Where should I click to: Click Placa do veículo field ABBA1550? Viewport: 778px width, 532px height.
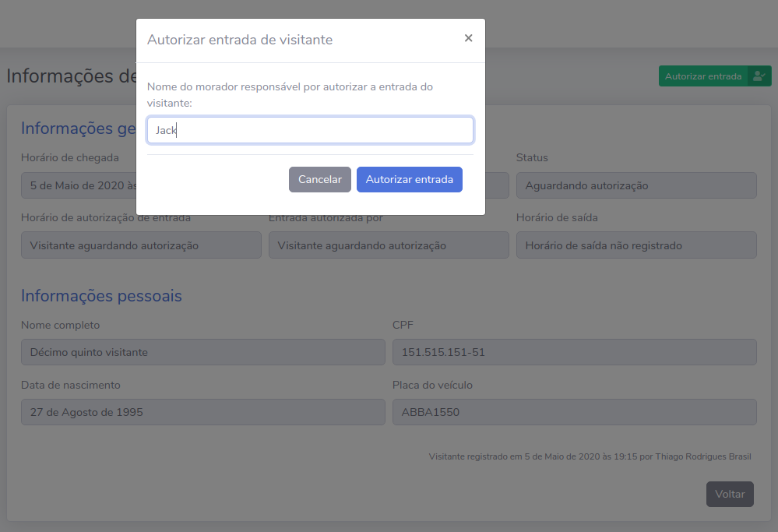click(575, 412)
